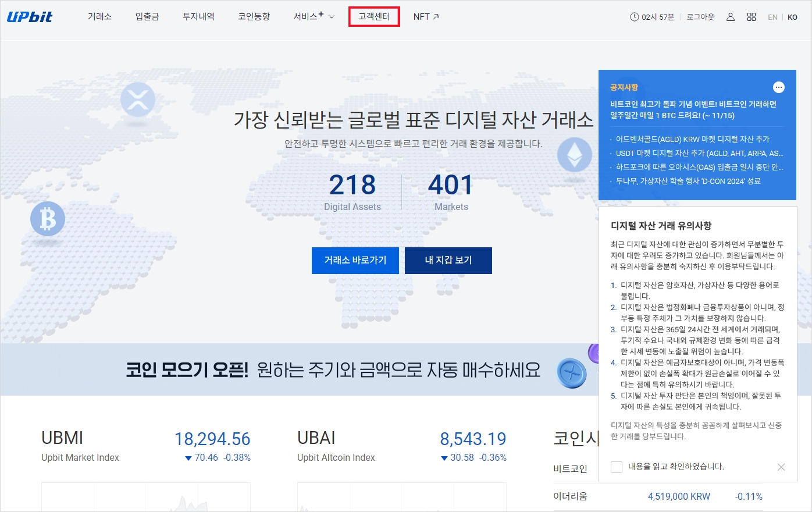Click the Upbit Market Index label

tap(80, 458)
